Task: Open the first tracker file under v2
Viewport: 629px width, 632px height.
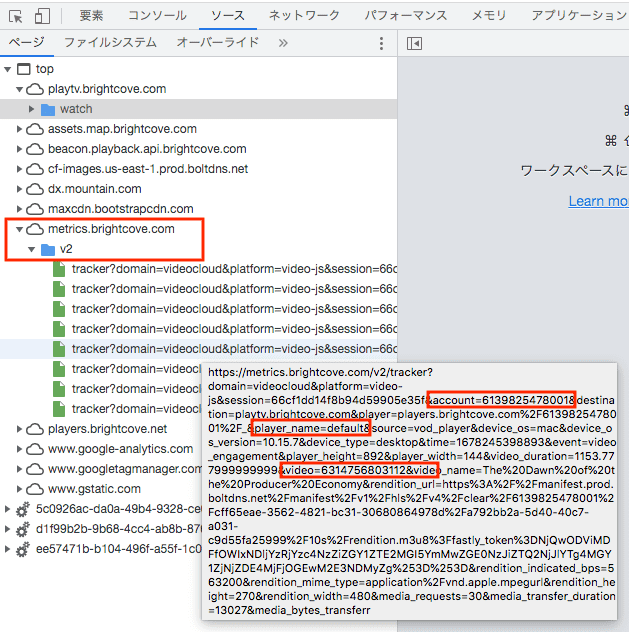Action: (x=199, y=269)
